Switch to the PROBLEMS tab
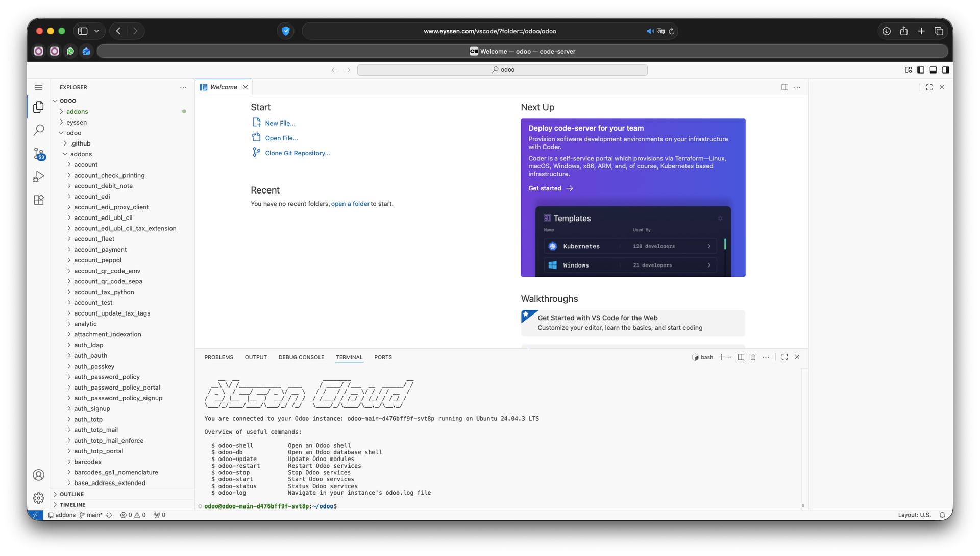 pyautogui.click(x=218, y=357)
